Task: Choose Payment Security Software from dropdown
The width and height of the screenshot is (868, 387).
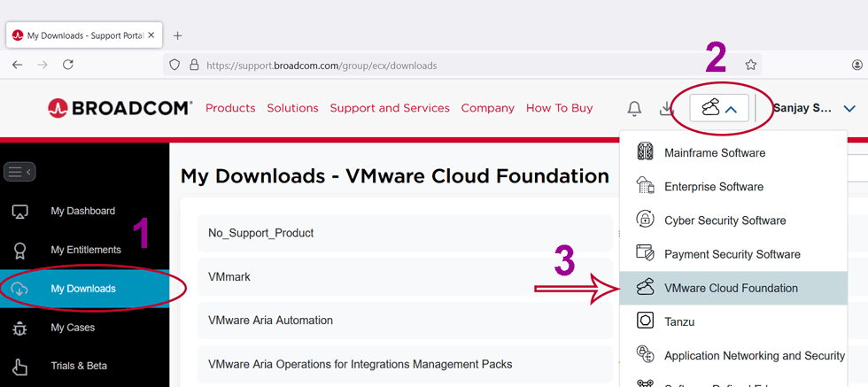Action: coord(733,254)
